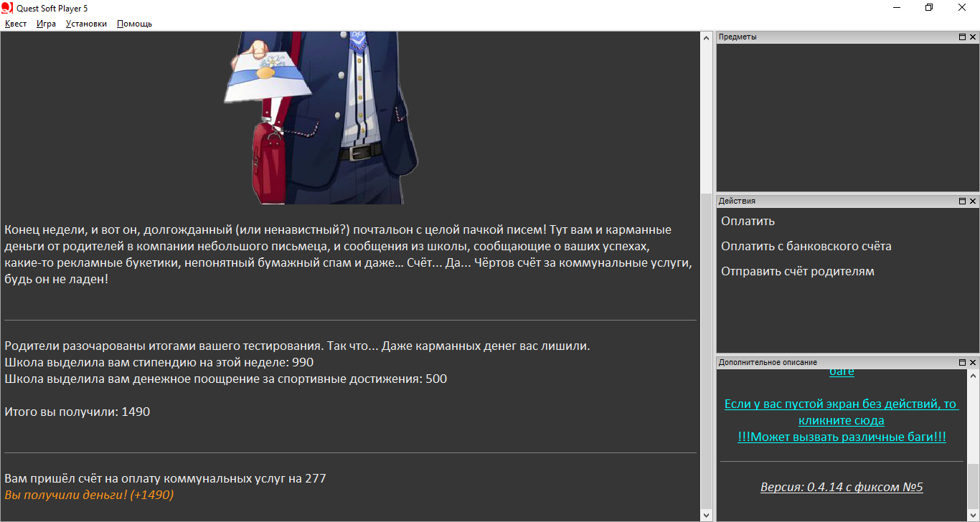
Task: Close the Quest Soft Player window
Action: point(963,7)
